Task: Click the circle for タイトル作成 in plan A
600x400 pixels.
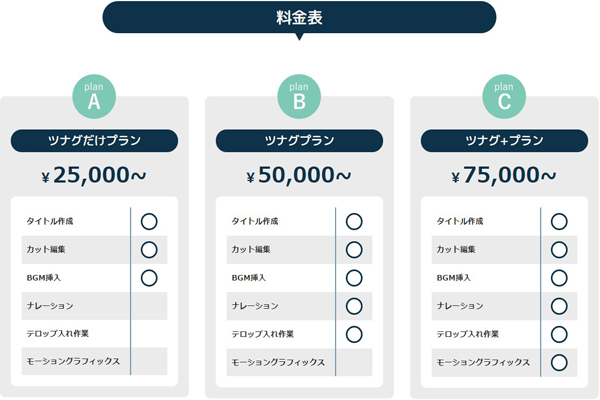Action: [149, 221]
